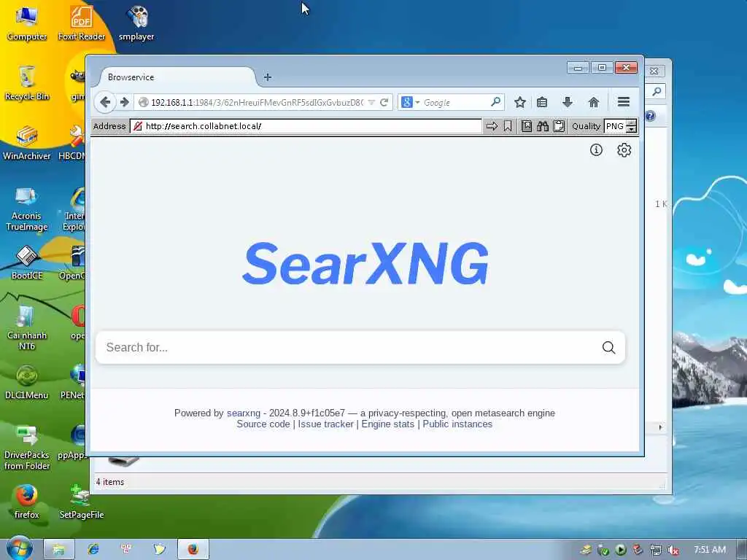Open Foxit Reader desktop icon
Image resolution: width=747 pixels, height=560 pixels.
click(82, 23)
